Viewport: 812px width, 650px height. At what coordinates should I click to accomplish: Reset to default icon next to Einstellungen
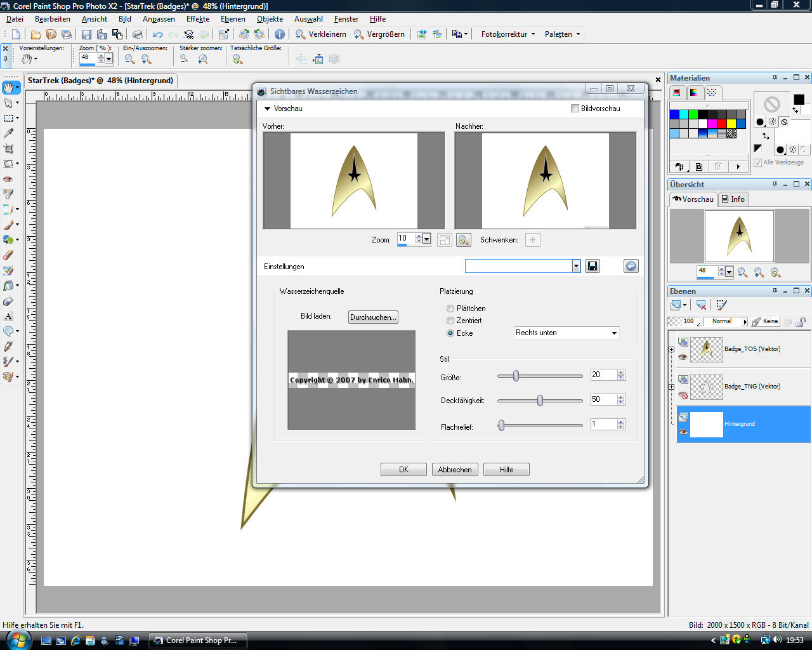(x=631, y=266)
